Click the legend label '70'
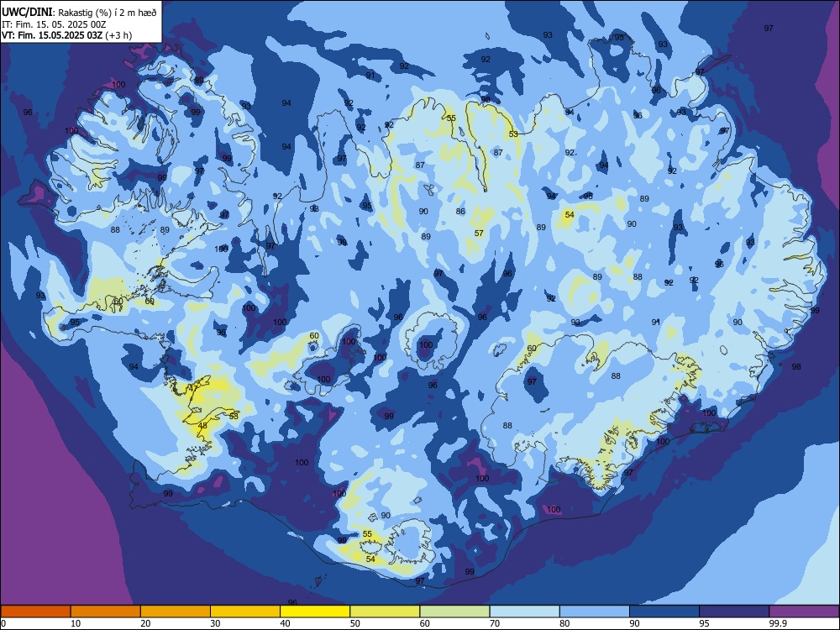The height and width of the screenshot is (630, 840). pos(495,623)
